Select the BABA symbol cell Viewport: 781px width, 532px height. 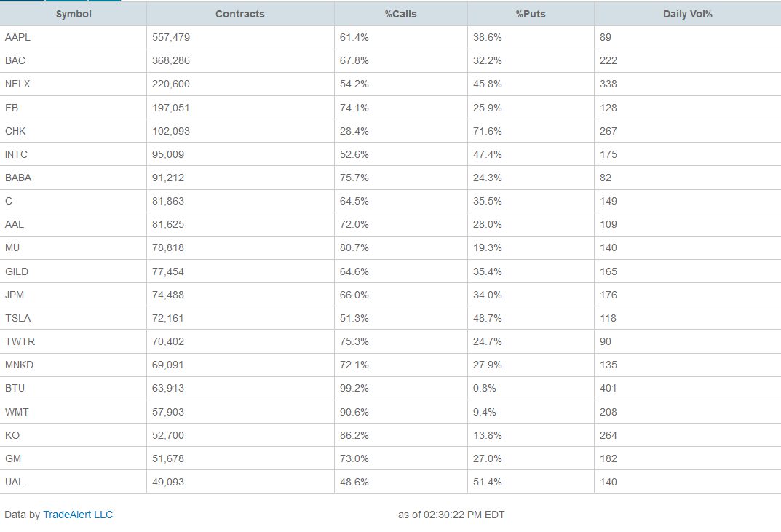click(18, 178)
